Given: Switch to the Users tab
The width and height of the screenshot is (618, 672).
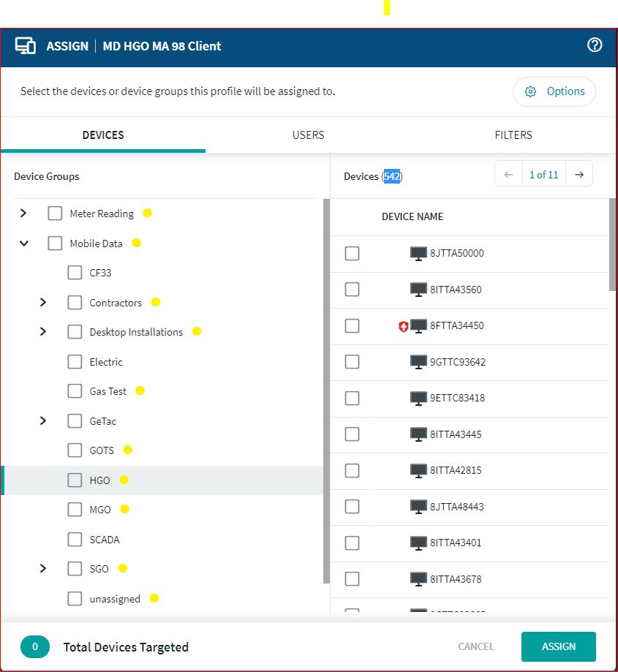Looking at the screenshot, I should click(x=308, y=135).
